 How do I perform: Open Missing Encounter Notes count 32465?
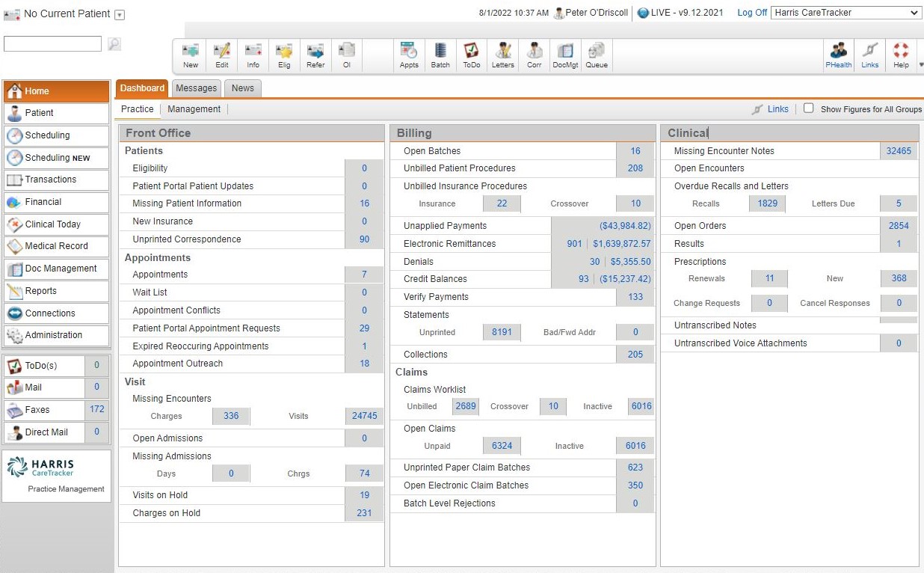coord(899,151)
